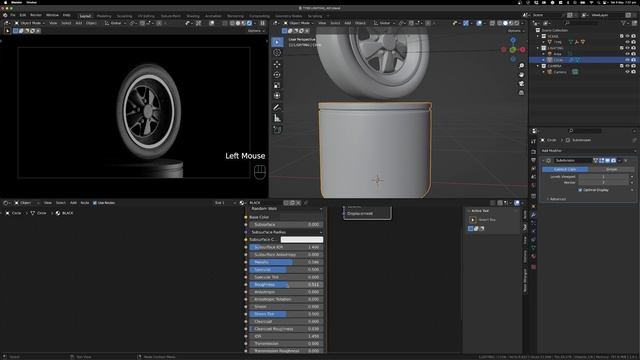640x360 pixels.
Task: Open Options dropdown in left viewport
Action: coord(256,31)
